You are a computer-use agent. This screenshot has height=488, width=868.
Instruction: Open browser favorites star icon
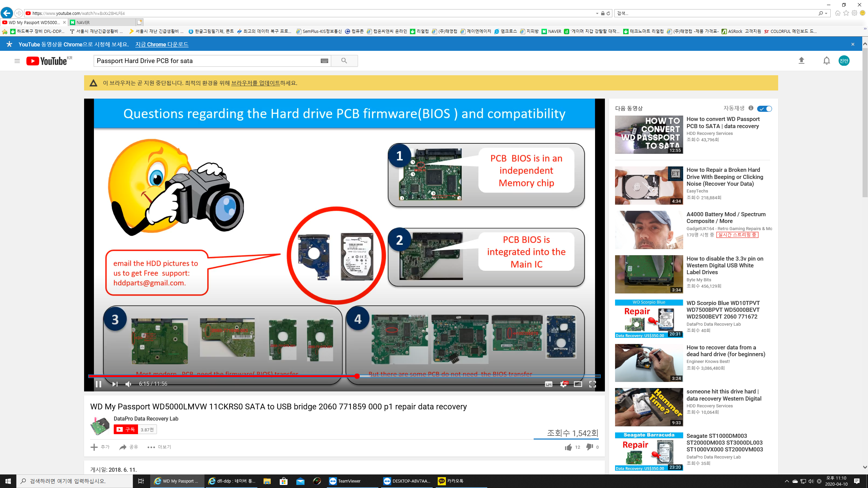(x=846, y=13)
